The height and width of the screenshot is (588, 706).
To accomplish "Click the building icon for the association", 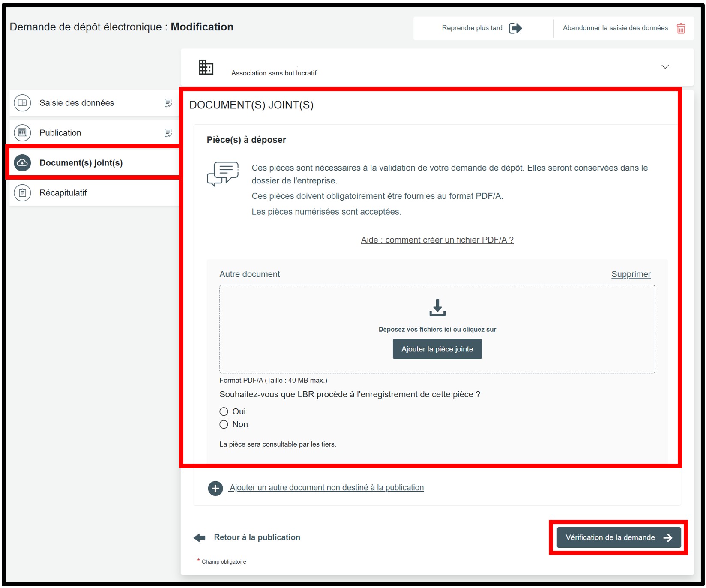I will (206, 67).
